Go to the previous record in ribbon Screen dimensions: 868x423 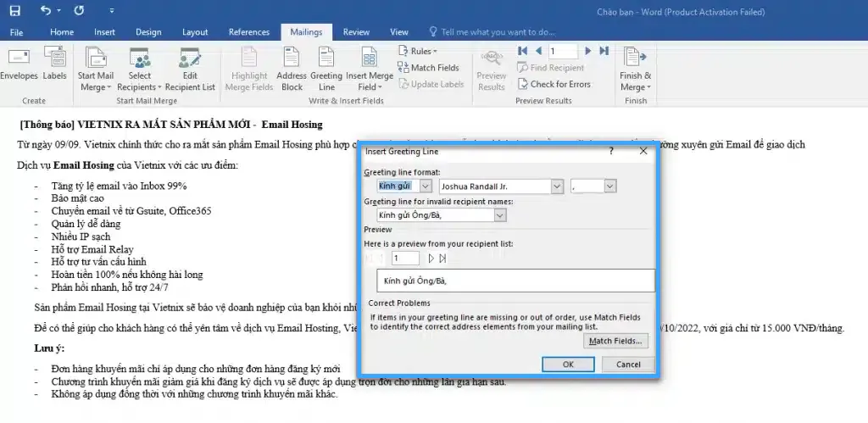pyautogui.click(x=538, y=51)
